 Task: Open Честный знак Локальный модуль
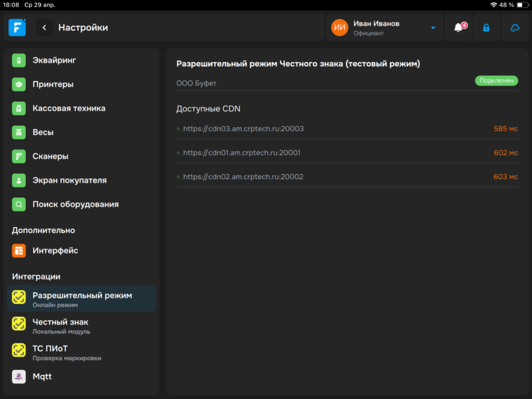(x=81, y=325)
